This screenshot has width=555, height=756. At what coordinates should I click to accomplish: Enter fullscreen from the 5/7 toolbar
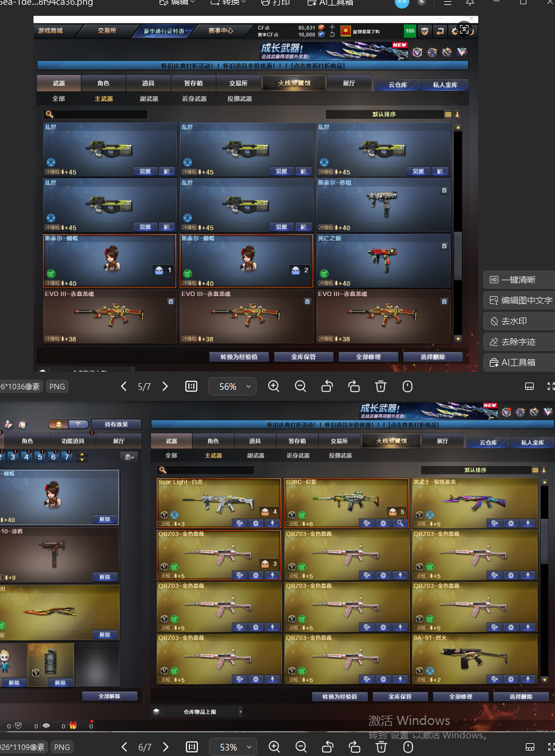pyautogui.click(x=551, y=386)
